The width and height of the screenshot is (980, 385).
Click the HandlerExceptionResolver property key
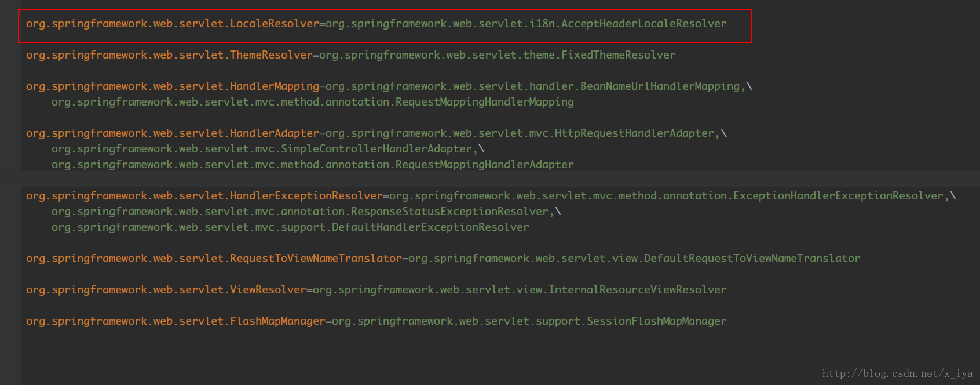pos(204,196)
